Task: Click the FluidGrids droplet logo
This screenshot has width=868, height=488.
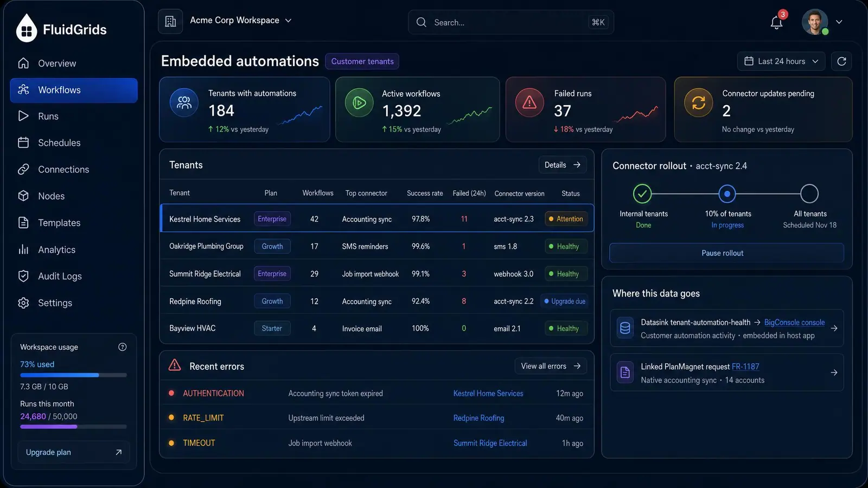Action: (26, 28)
